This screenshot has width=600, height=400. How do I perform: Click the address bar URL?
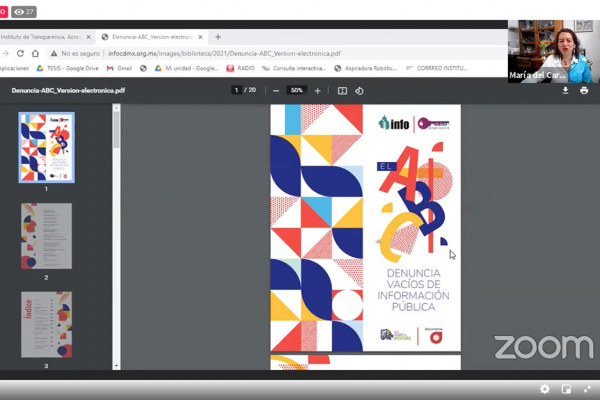[224, 54]
